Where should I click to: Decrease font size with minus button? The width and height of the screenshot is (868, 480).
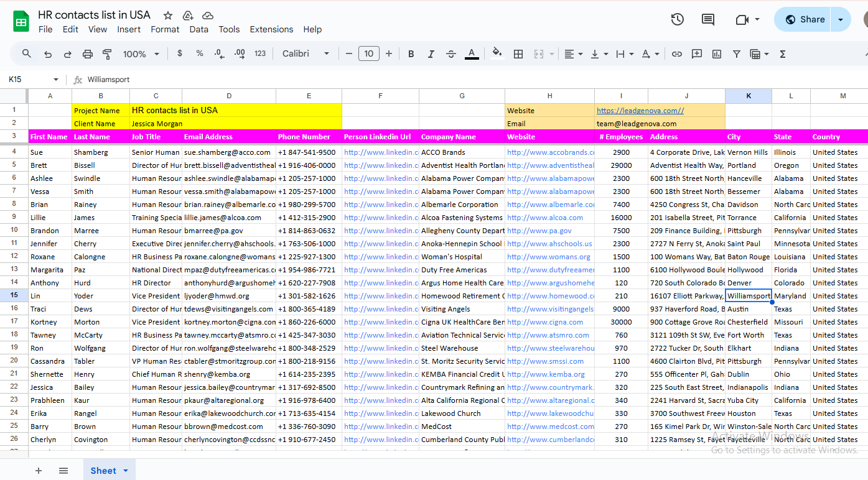(349, 53)
